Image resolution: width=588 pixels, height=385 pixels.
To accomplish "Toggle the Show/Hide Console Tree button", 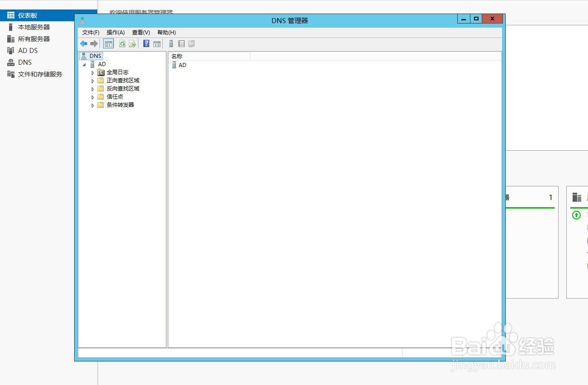I will [109, 44].
